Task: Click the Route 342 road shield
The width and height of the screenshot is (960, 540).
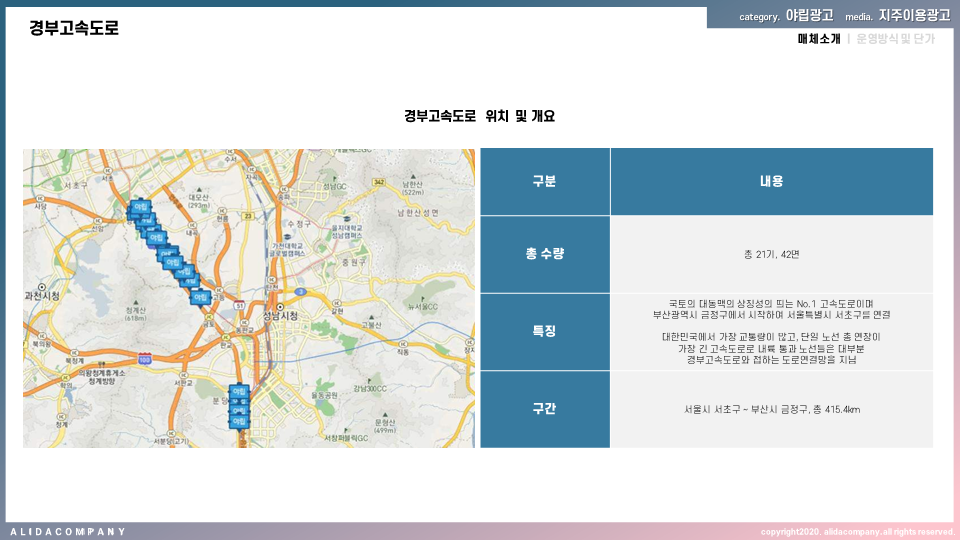Action: (x=379, y=182)
